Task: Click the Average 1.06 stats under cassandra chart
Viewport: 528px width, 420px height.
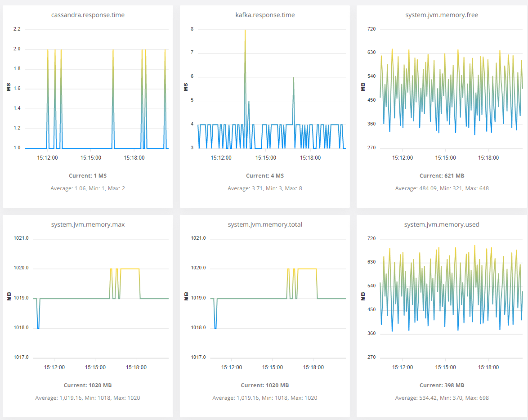Action: [88, 188]
